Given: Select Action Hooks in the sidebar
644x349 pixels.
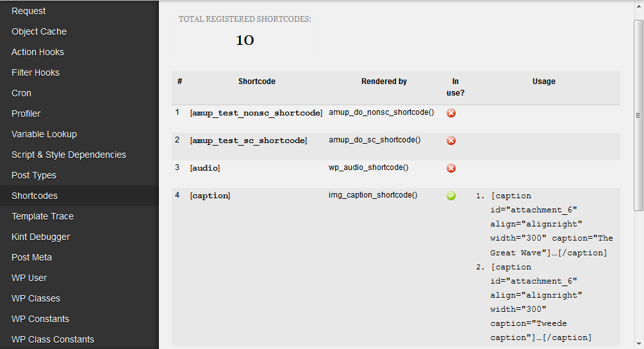Looking at the screenshot, I should click(x=38, y=52).
